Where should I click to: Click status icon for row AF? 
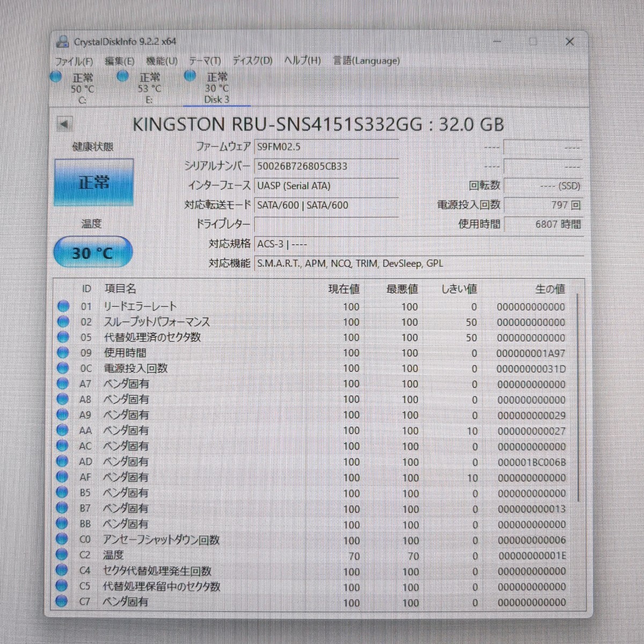click(x=63, y=477)
